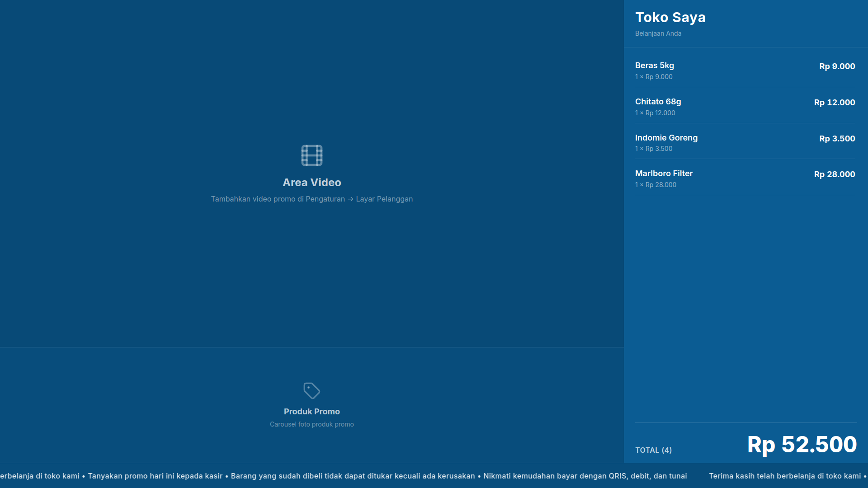Click the '1 × Rp 3.500' quantity line
The image size is (868, 488).
point(654,149)
